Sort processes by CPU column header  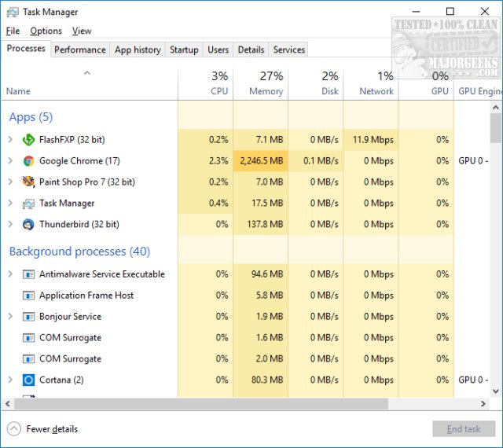tap(206, 83)
